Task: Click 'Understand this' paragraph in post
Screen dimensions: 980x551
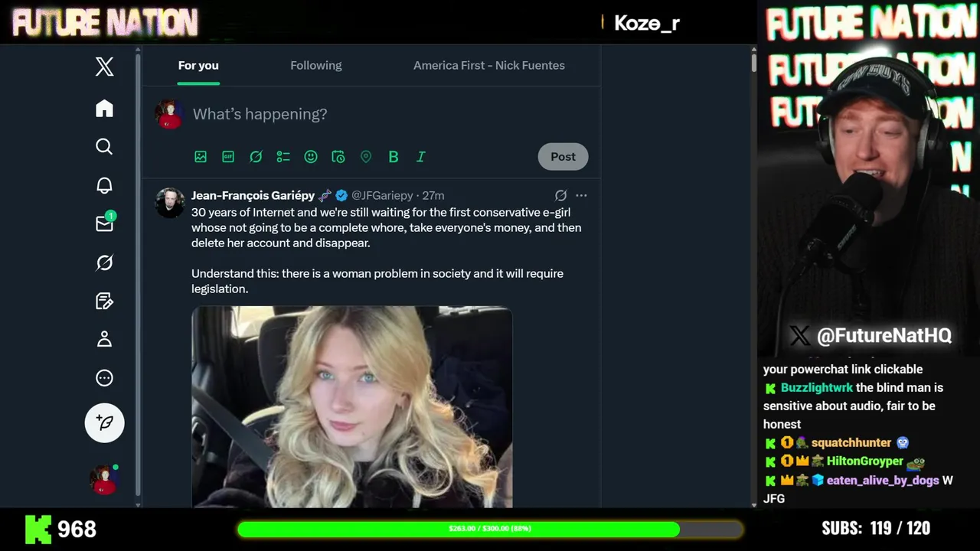Action: tap(377, 281)
